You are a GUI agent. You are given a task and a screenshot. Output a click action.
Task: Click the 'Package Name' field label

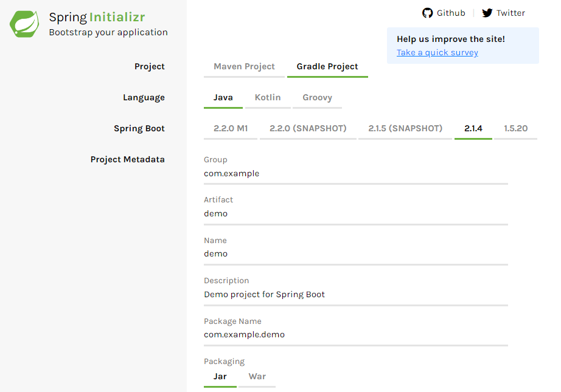tap(232, 322)
